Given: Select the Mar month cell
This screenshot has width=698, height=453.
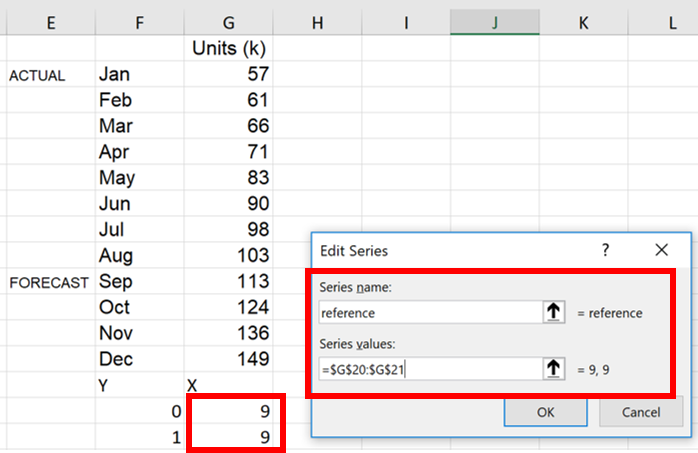Looking at the screenshot, I should (x=139, y=126).
